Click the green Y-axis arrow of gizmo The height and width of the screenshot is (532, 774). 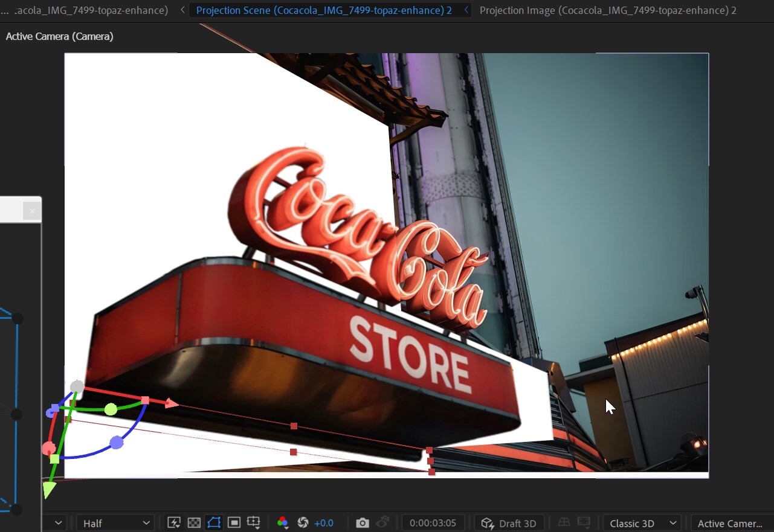click(x=49, y=490)
